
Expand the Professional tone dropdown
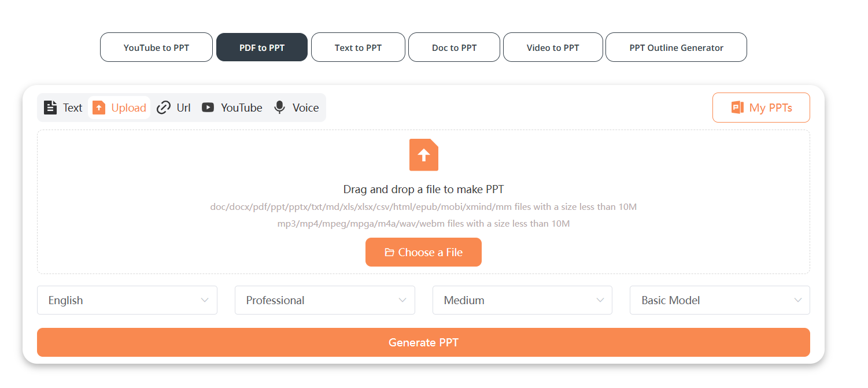[x=324, y=300]
